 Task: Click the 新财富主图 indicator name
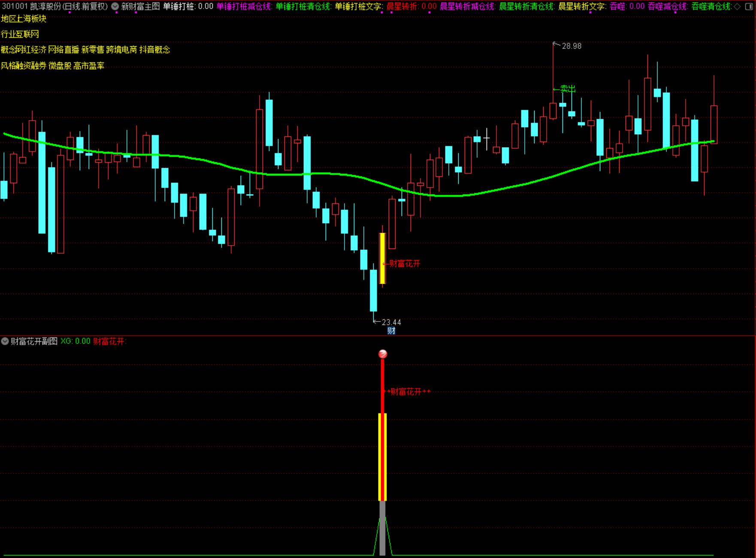tap(140, 6)
